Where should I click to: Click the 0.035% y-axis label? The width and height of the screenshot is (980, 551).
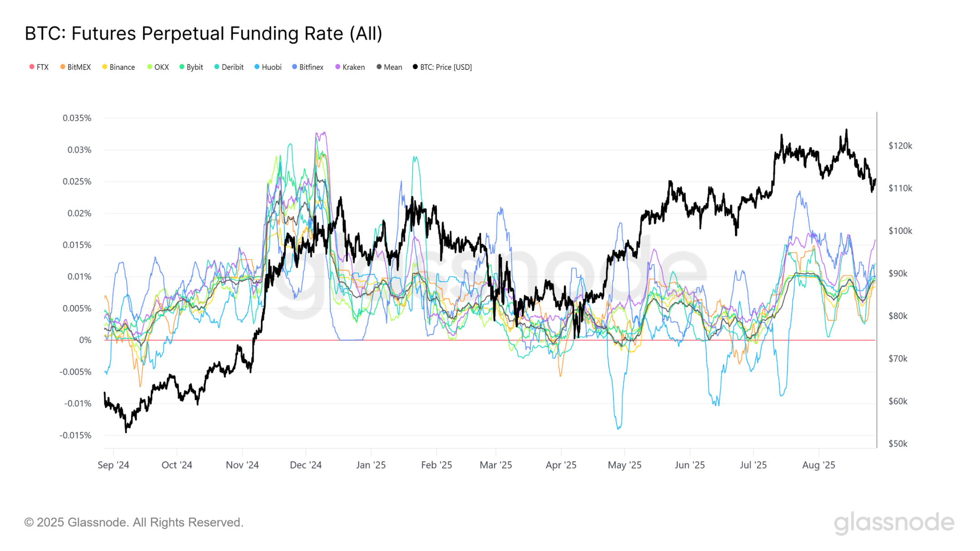[x=77, y=118]
